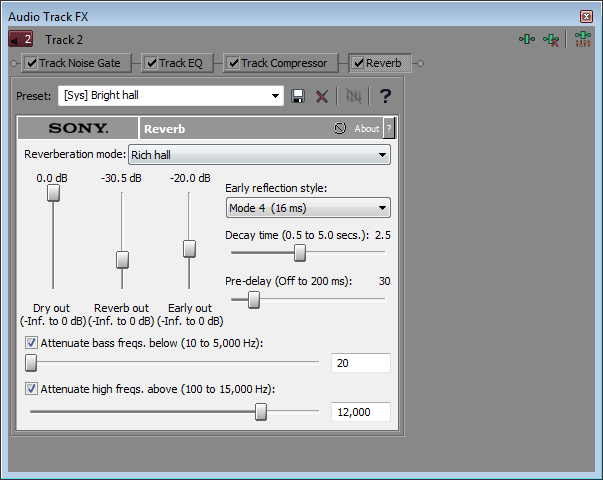Click the Decay time value 2.5
This screenshot has width=603, height=480.
(x=383, y=235)
